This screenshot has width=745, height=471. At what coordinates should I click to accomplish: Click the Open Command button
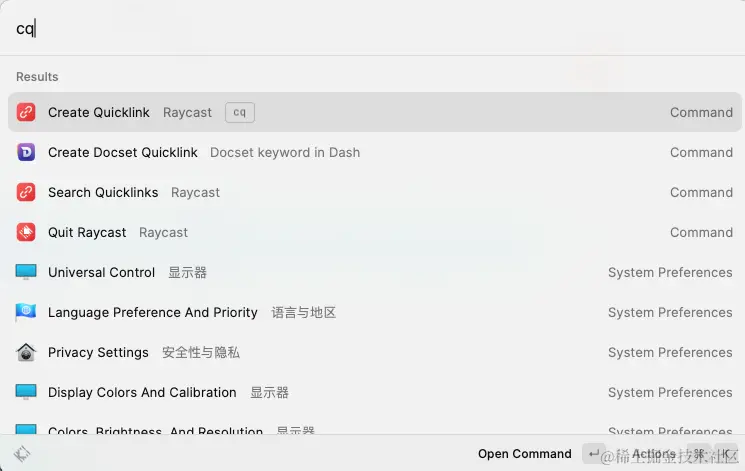tap(525, 454)
